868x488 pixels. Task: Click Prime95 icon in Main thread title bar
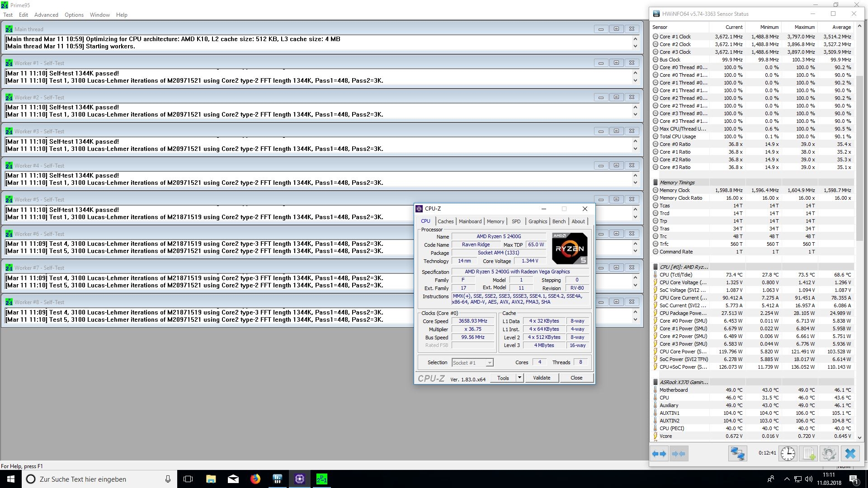9,29
